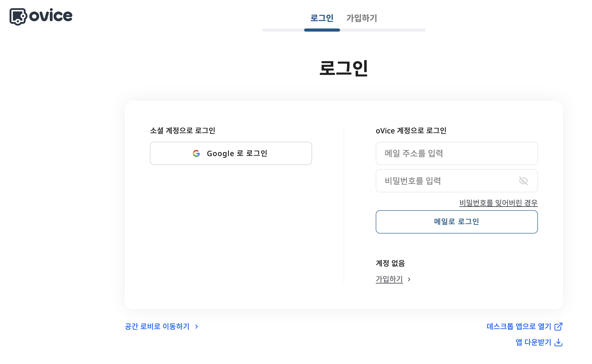Switch to the 가입하기 tab at top
This screenshot has height=364, width=592.
tap(362, 18)
